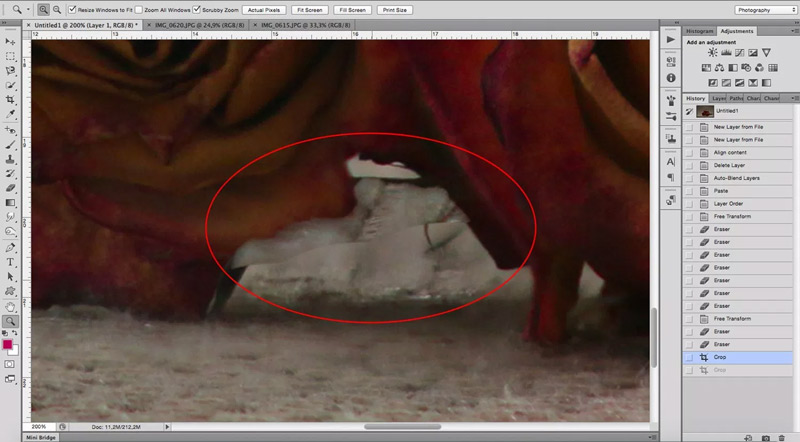Open the Adjustments panel options menu

(x=793, y=32)
